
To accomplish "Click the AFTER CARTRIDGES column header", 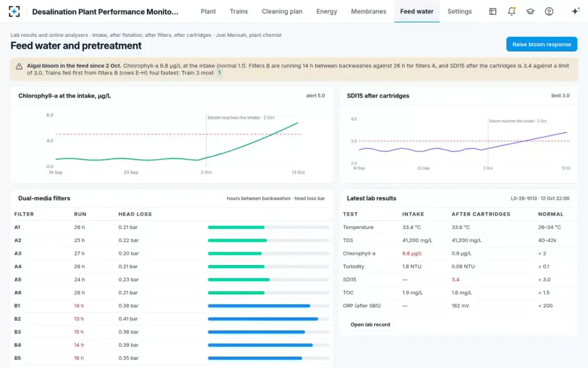I will pos(481,214).
